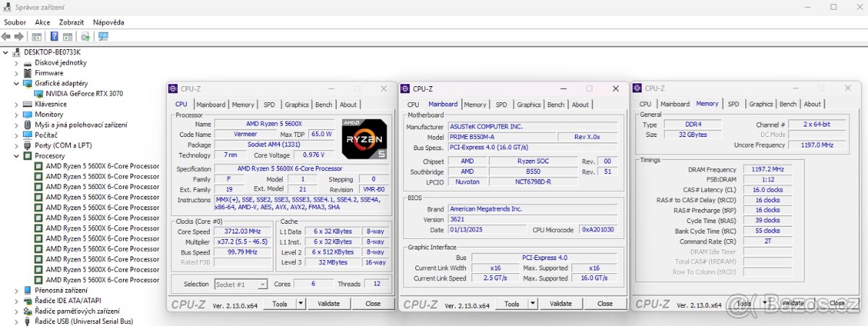Switch to SPD tab in the Memory timings window
Screen dimensions: 868x326
(x=733, y=104)
